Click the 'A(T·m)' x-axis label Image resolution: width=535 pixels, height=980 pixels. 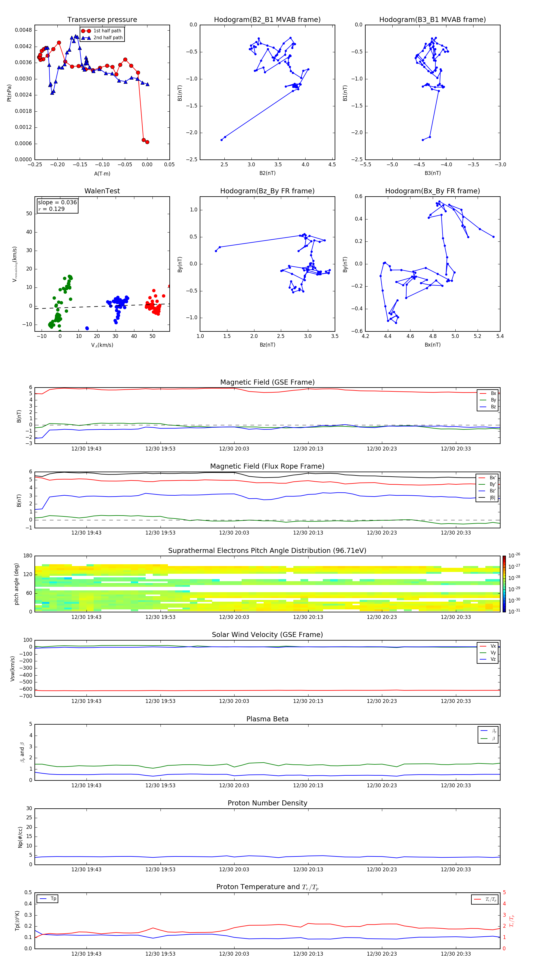pyautogui.click(x=102, y=173)
